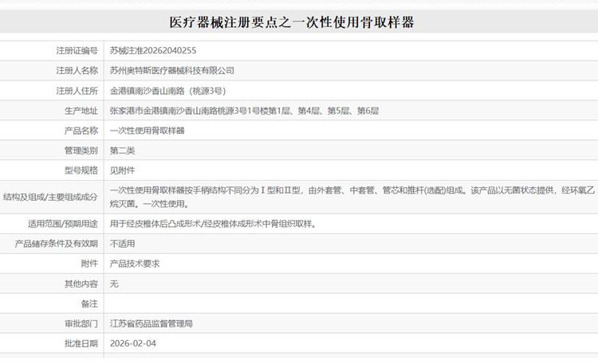Select the 产品储存条件及有效期 label
Screen dimensions: 598x364
pyautogui.click(x=57, y=243)
